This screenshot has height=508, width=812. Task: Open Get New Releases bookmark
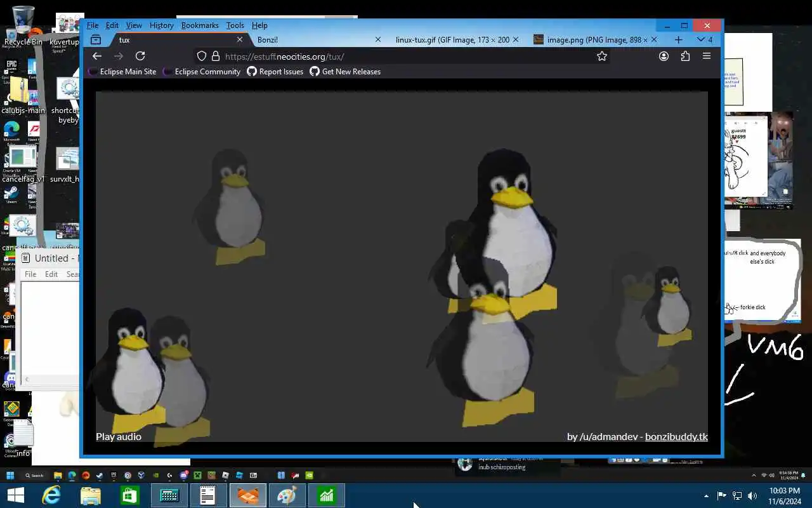345,72
